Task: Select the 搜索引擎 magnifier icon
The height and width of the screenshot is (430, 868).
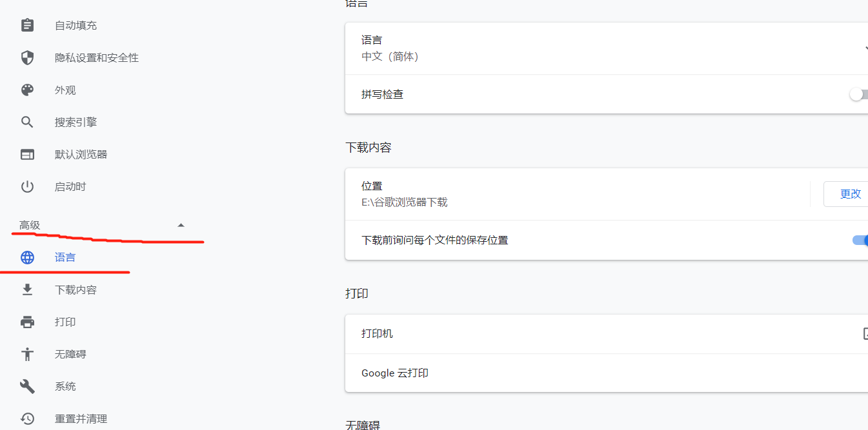Action: click(27, 121)
